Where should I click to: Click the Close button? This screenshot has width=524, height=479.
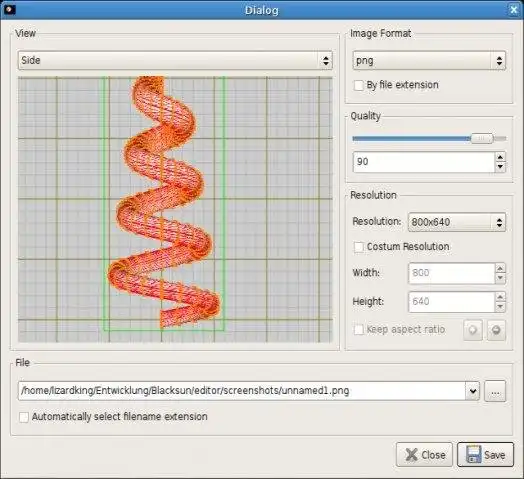pyautogui.click(x=424, y=455)
